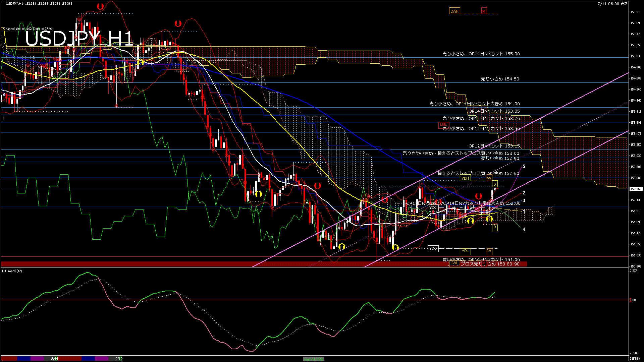This screenshot has height=362, width=644.
Task: Toggle the macd ON button at bottom
Action: click(314, 359)
